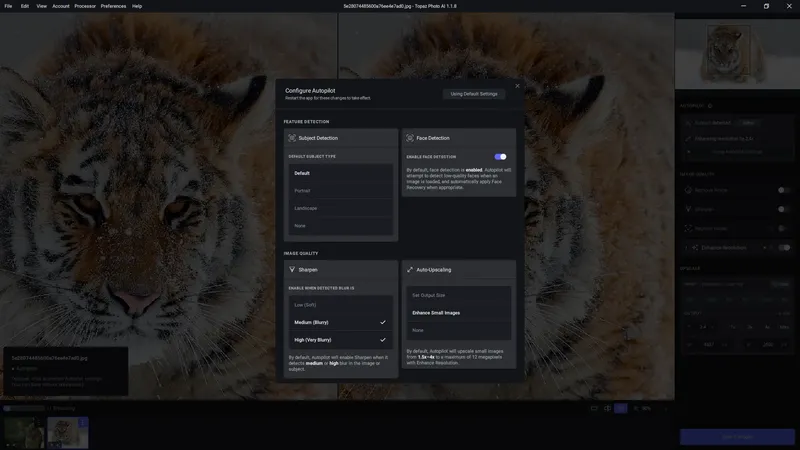Select Portrait as default subject type
800x450 pixels.
(x=341, y=191)
